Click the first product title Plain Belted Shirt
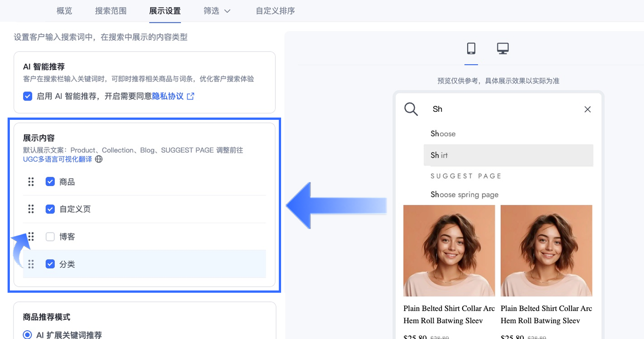The height and width of the screenshot is (339, 644). tap(449, 314)
